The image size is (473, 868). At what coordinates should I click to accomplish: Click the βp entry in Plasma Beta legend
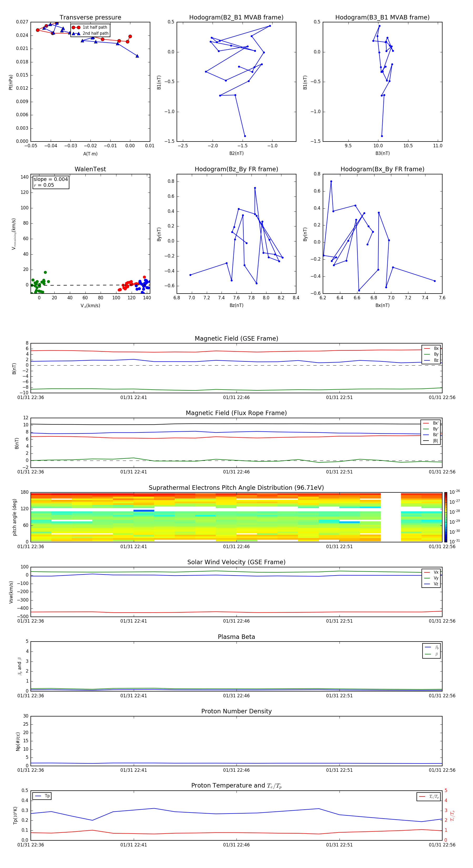click(432, 647)
